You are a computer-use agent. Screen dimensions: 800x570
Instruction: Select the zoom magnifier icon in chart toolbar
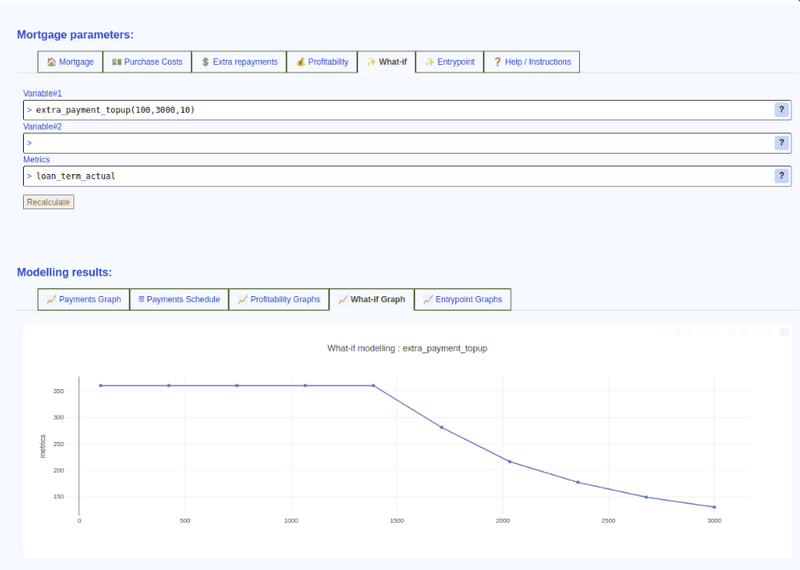tap(678, 332)
